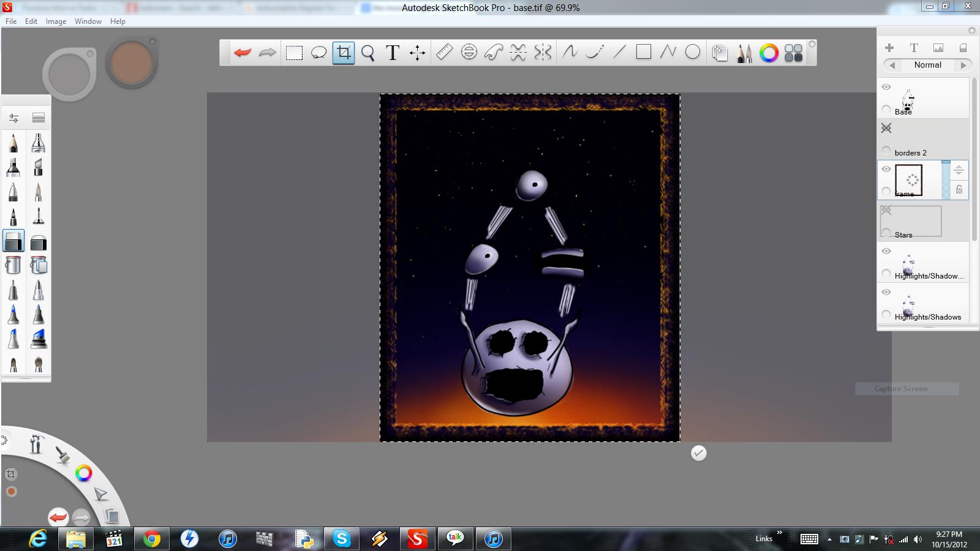Click frame layer reorder handle arrows
This screenshot has height=551, width=980.
pyautogui.click(x=959, y=170)
